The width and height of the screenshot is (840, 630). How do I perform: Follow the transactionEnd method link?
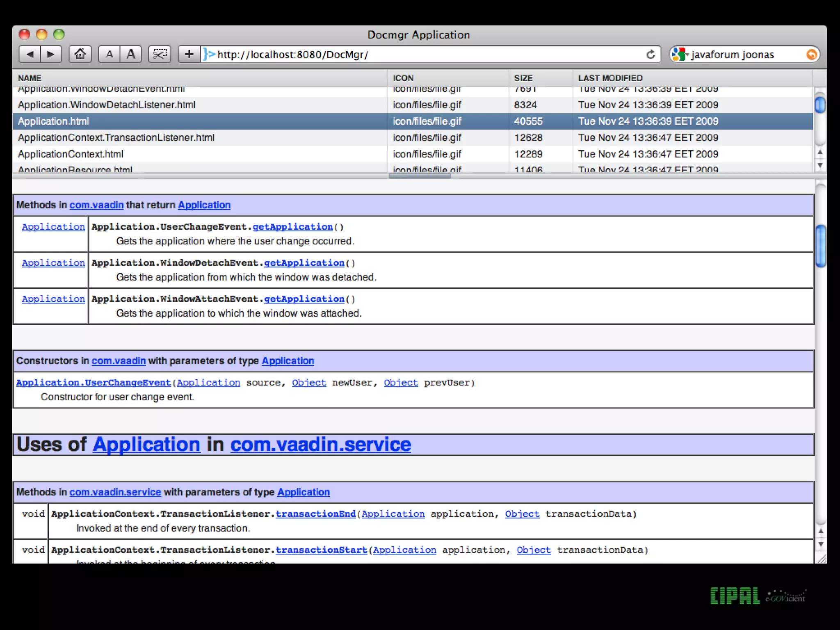point(315,514)
